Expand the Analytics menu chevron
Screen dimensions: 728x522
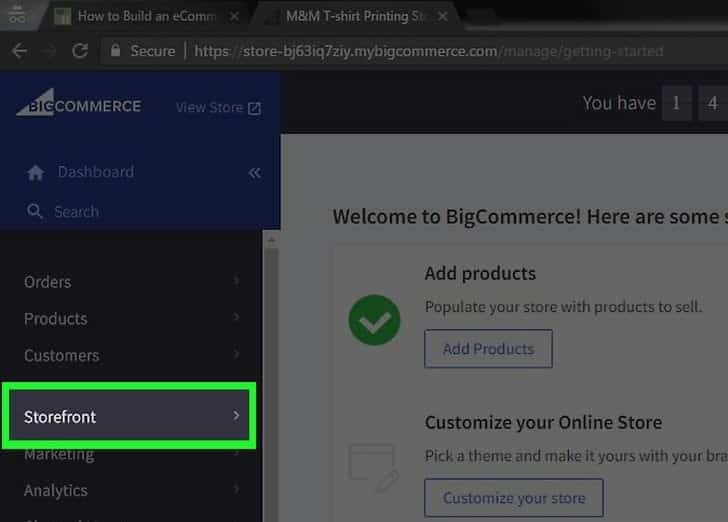tap(237, 489)
